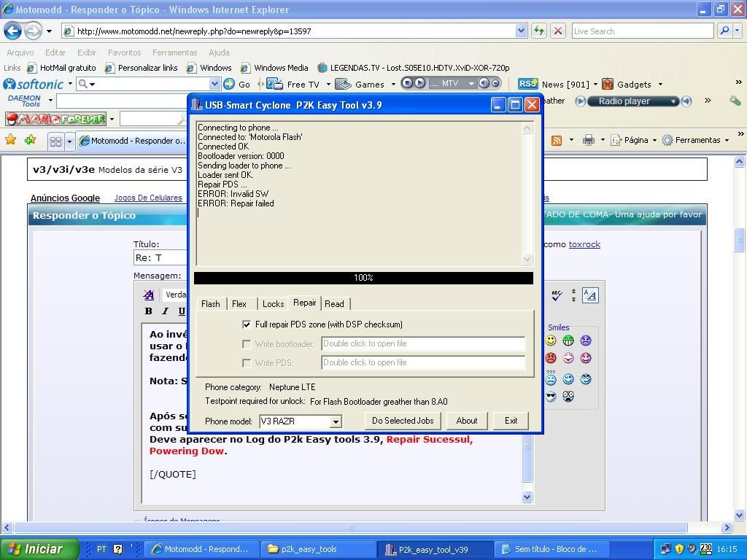
Task: Open the Ferramentas menu in menu bar
Action: click(x=175, y=52)
